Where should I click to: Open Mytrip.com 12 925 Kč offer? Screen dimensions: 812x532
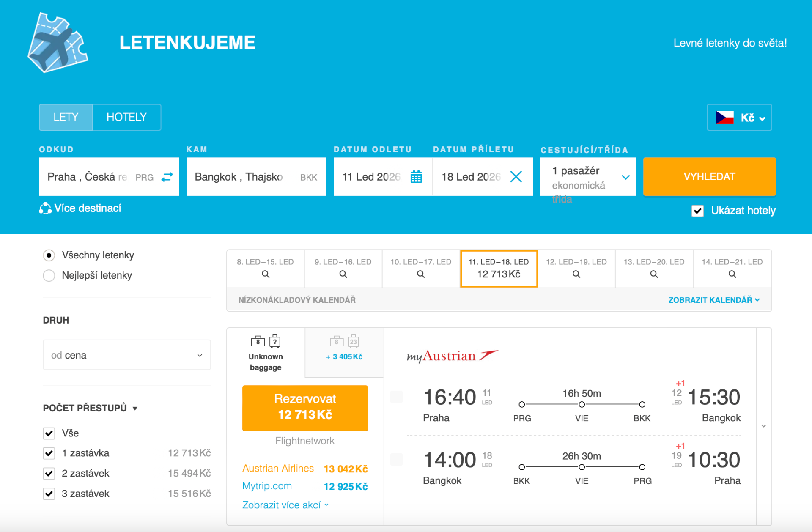click(x=305, y=486)
